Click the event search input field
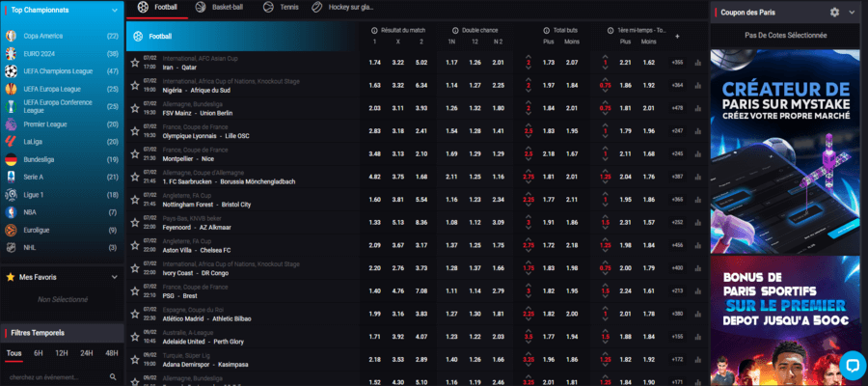Viewport: 868px width, 386px height. [58, 377]
